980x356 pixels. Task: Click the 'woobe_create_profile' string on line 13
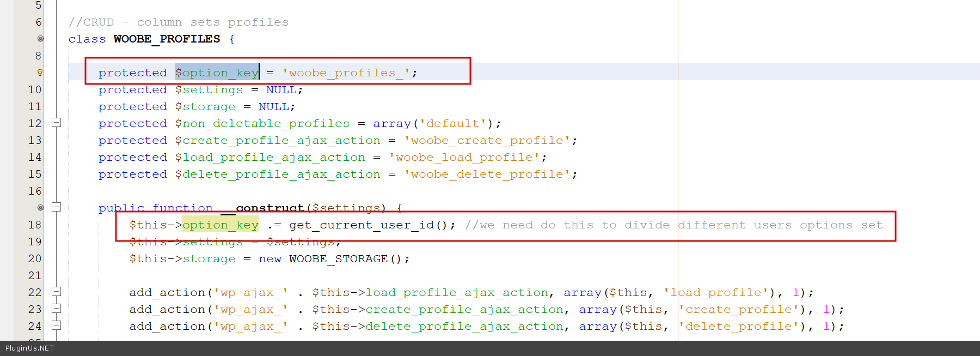[487, 140]
